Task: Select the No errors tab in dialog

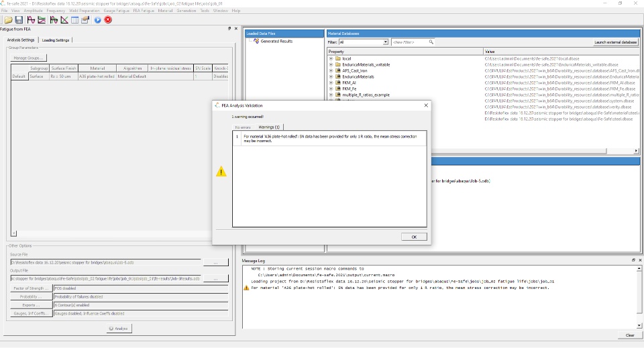Action: (243, 127)
